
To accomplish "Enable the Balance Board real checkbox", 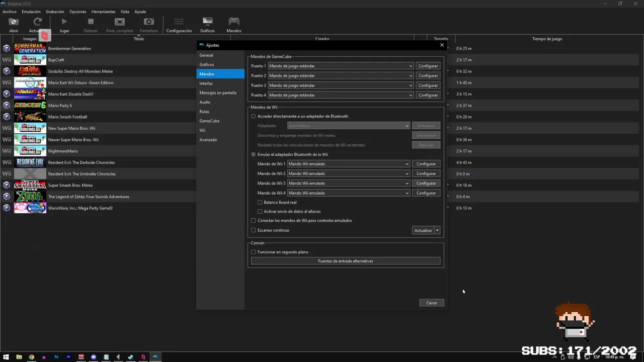I will click(x=260, y=202).
